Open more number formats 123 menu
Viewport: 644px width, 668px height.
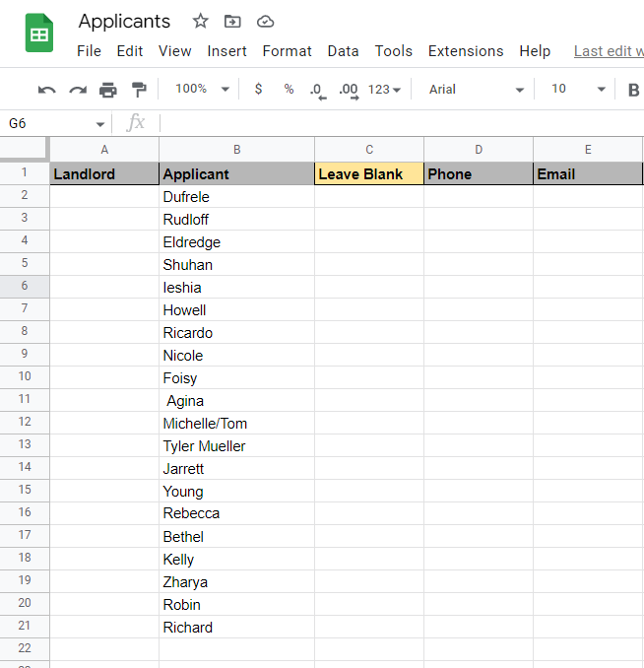(x=384, y=90)
